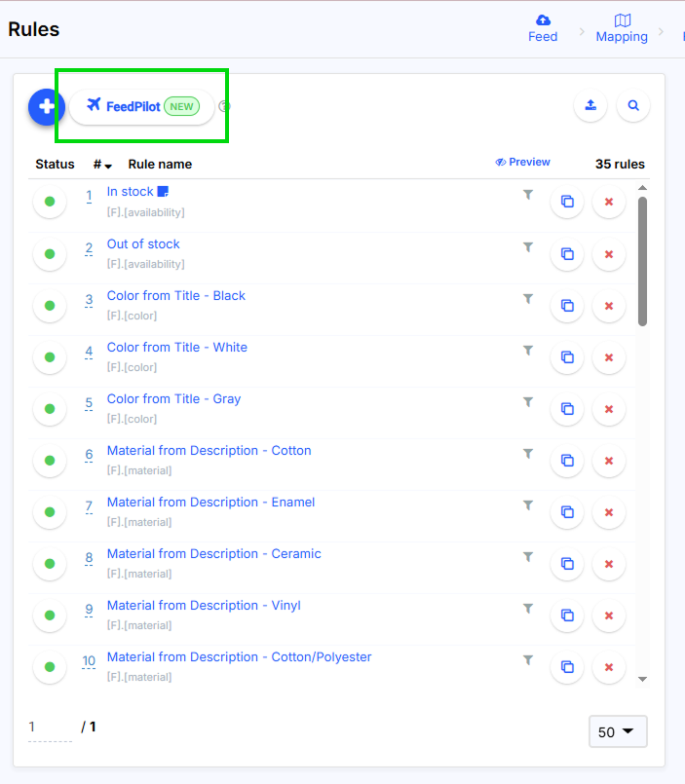Open the FeedPilot NEW button
The width and height of the screenshot is (685, 784).
point(141,106)
